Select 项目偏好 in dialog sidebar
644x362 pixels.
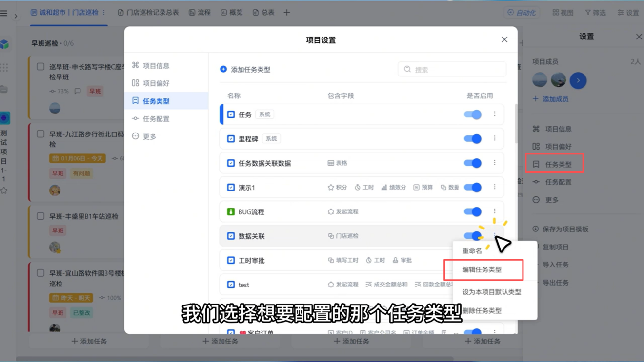pos(166,83)
